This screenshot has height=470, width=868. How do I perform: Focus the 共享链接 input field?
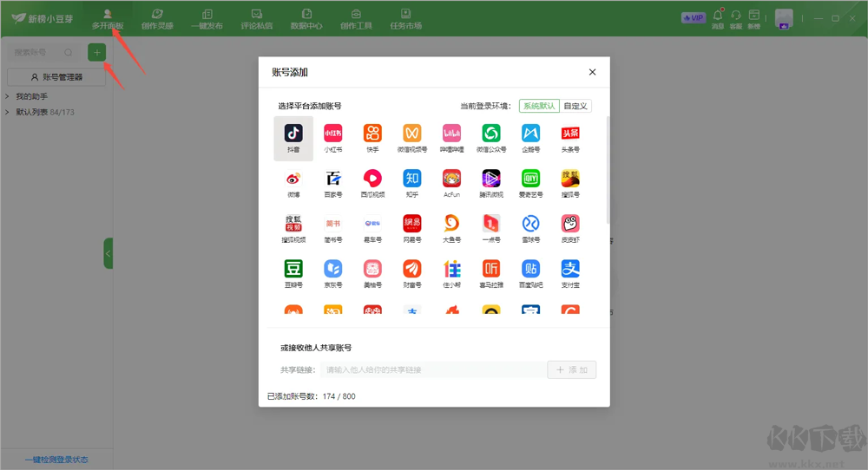point(433,370)
